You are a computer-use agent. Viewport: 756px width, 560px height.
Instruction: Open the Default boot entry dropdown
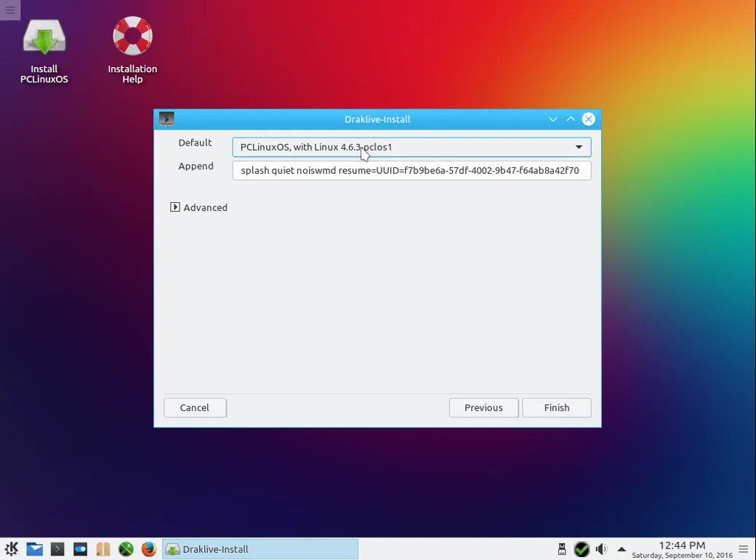tap(411, 147)
